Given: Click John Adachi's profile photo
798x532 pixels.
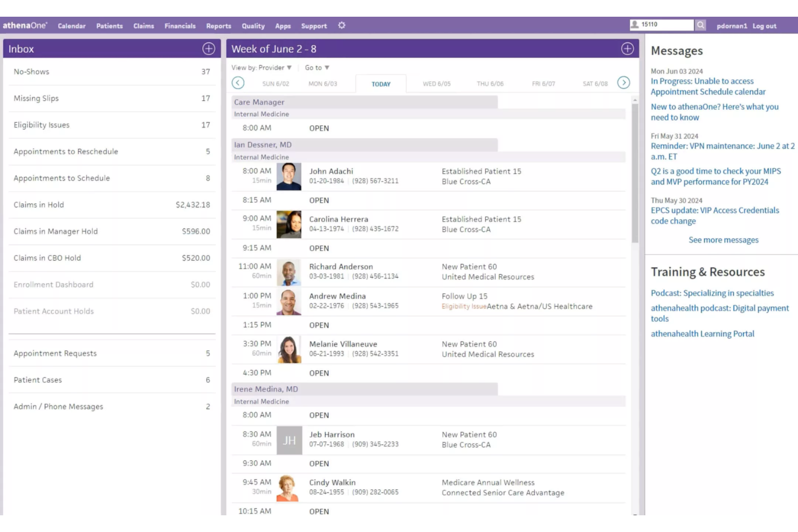Looking at the screenshot, I should 289,177.
